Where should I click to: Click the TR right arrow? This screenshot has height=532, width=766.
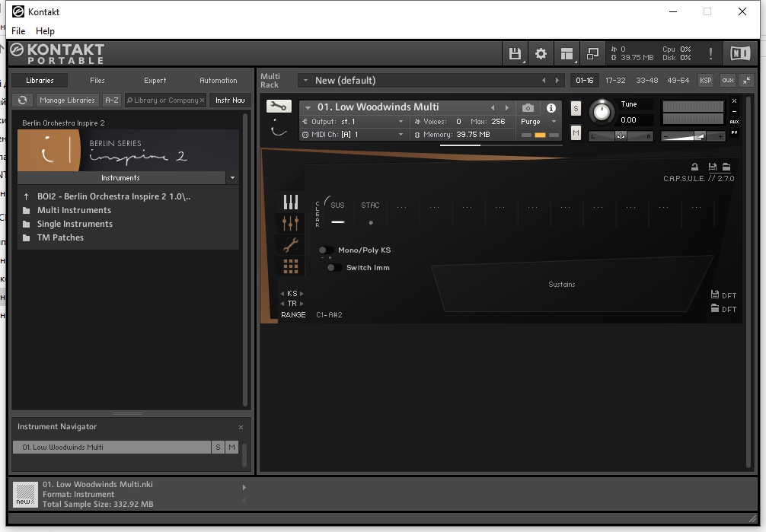(302, 304)
